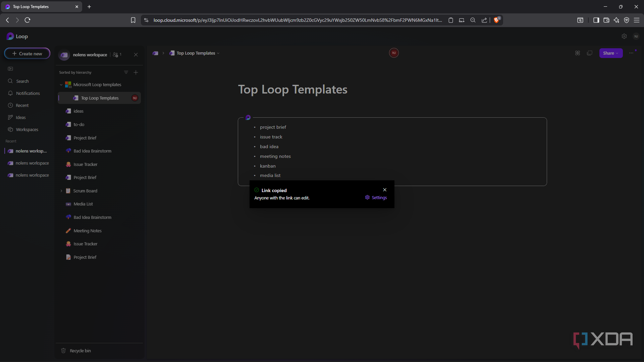Open the first Issue Tracker page

[85, 164]
